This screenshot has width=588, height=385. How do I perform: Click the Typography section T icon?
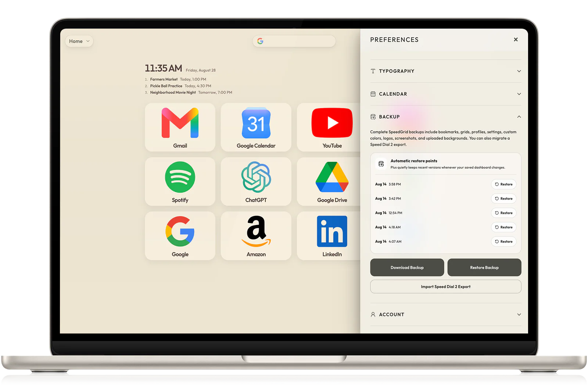coord(373,71)
